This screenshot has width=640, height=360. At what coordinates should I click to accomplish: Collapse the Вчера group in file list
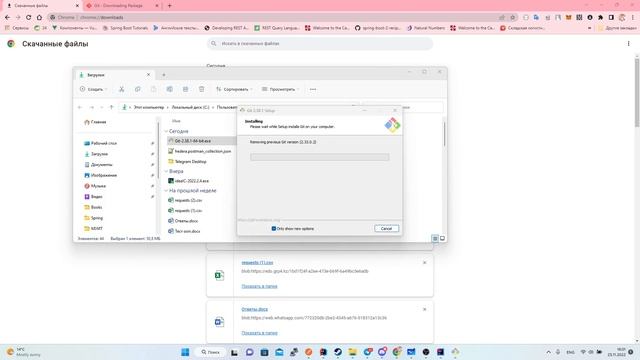pos(166,171)
